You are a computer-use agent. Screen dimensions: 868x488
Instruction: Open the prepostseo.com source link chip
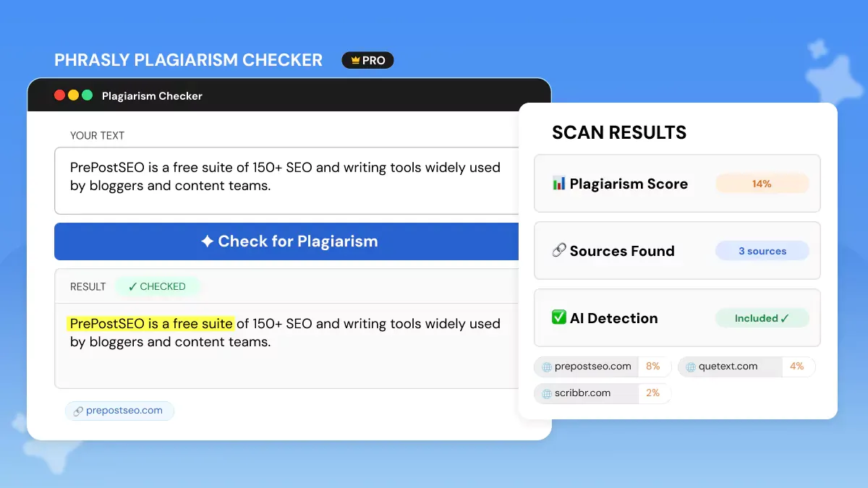tap(119, 411)
